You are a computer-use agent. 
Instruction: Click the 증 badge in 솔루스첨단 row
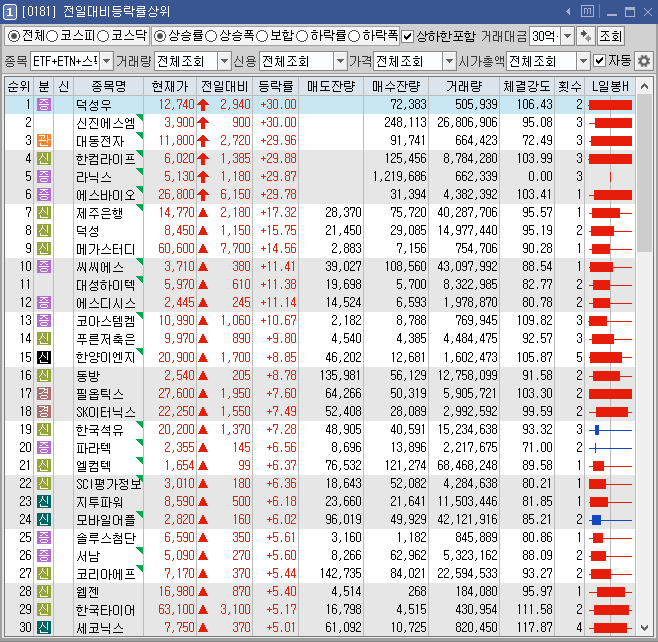[x=44, y=537]
